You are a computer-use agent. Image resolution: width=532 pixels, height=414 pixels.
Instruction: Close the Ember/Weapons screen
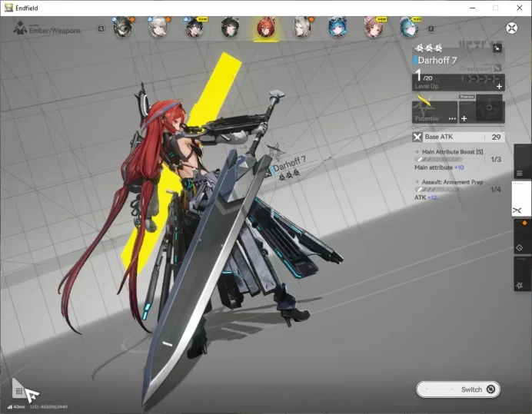(512, 28)
